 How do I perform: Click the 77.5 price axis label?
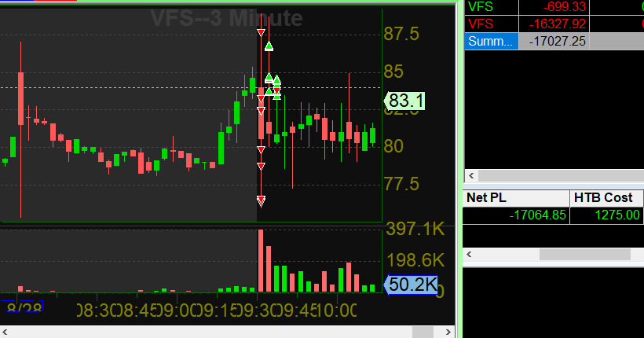(x=401, y=184)
